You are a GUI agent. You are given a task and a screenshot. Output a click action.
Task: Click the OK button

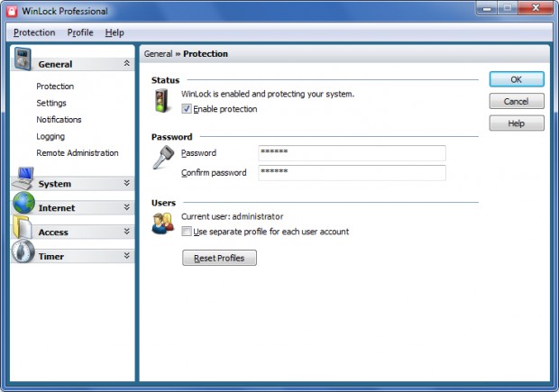517,79
